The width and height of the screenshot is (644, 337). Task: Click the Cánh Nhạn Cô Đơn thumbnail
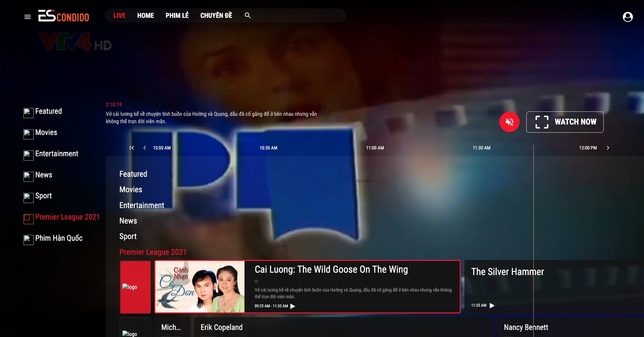coord(200,287)
